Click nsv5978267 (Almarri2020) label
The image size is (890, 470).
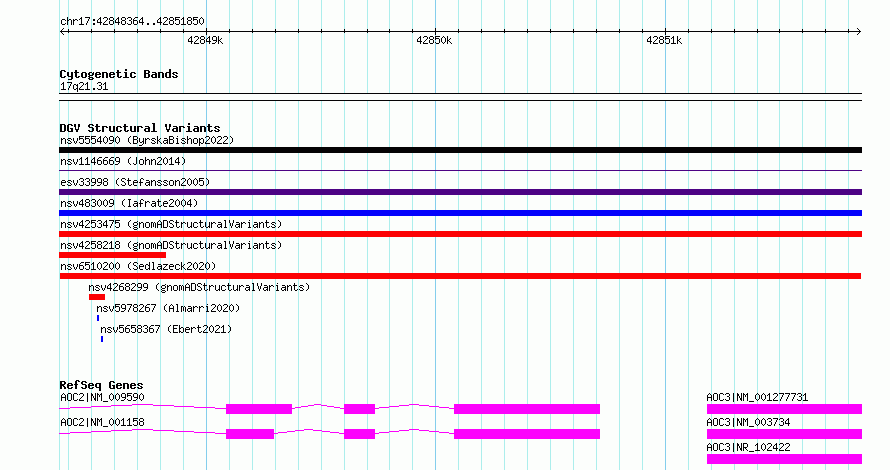click(168, 308)
